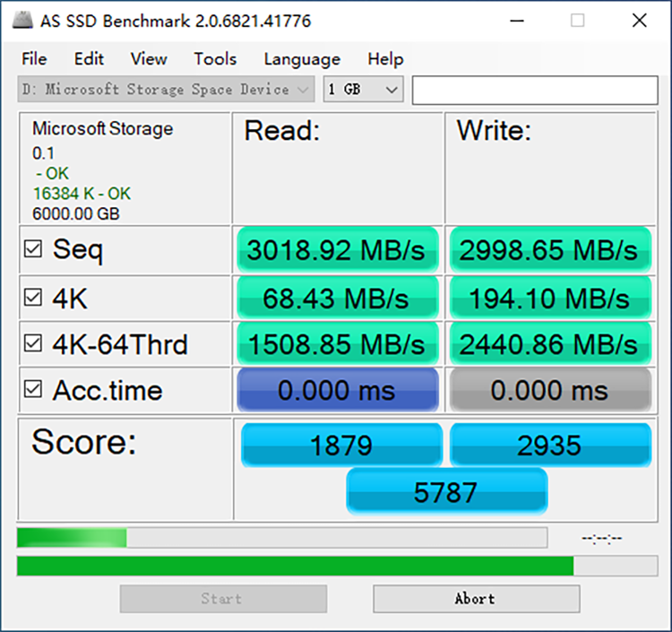Disable the 4K-64Thrd test checkbox
Image resolution: width=672 pixels, height=632 pixels.
[33, 343]
